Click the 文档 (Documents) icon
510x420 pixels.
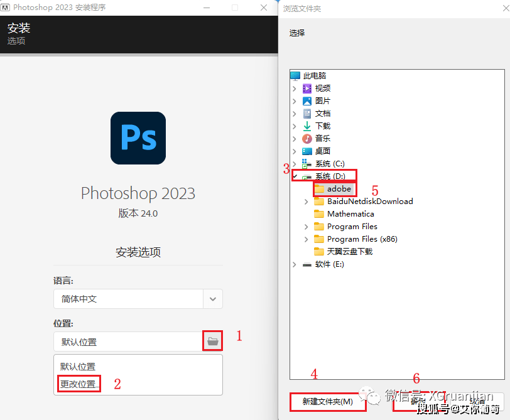(x=308, y=113)
